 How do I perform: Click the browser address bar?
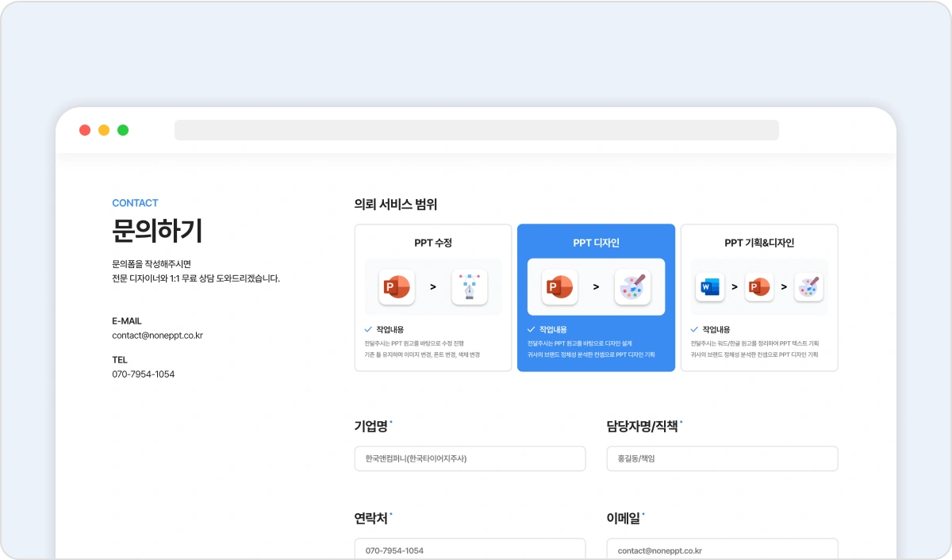click(476, 130)
